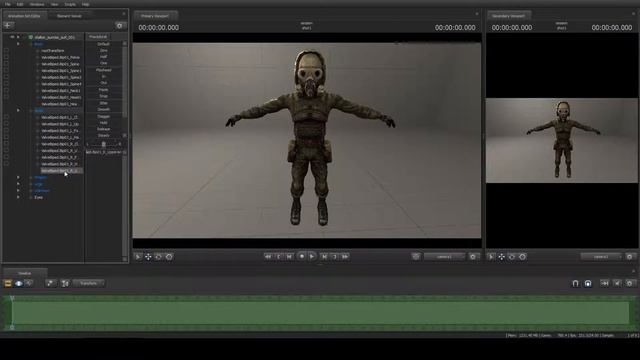This screenshot has height=360, width=640.
Task: Select the Primary Viewport tab
Action: pos(155,16)
